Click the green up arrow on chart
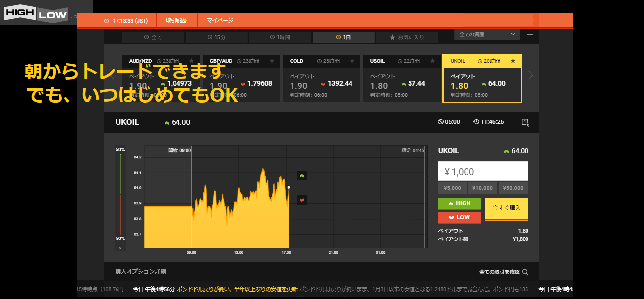 [302, 175]
